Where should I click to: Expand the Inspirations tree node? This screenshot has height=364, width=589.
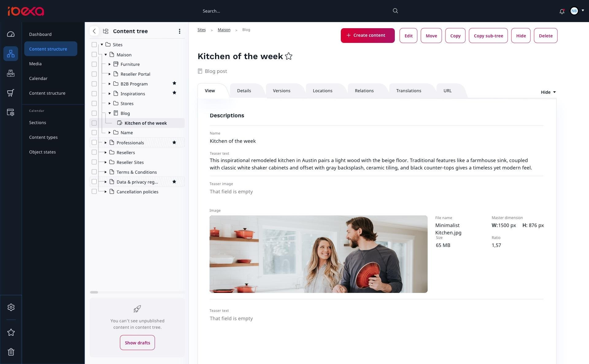click(x=110, y=94)
